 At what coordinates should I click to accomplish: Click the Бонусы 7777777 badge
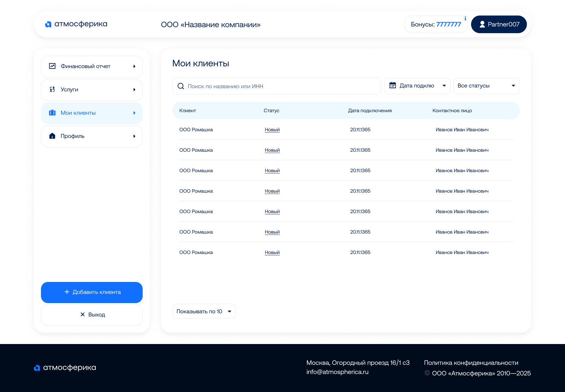tap(436, 24)
